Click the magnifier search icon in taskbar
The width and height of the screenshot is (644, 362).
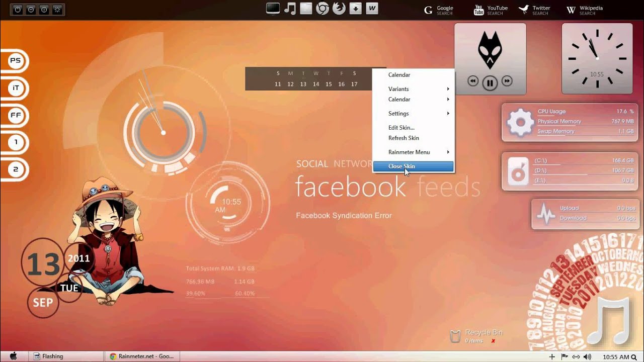point(634,357)
